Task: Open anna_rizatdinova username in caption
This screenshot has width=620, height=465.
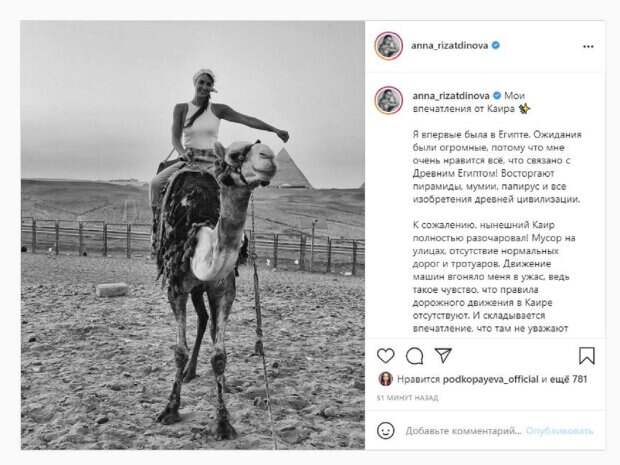Action: 451,96
